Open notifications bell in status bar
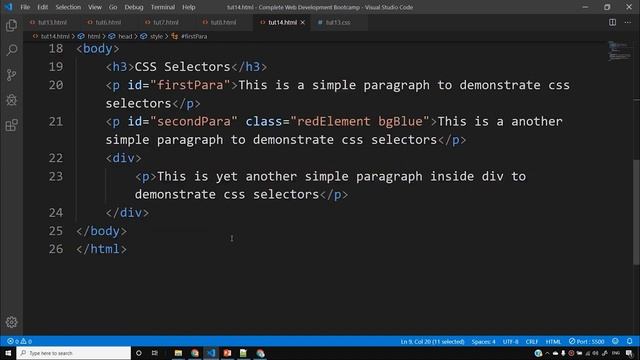 coord(629,341)
